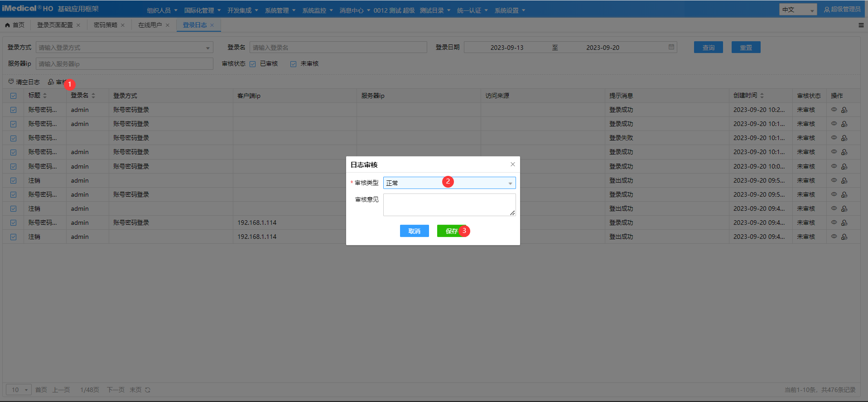Open the 系统管理 menu
This screenshot has width=868, height=402.
280,10
